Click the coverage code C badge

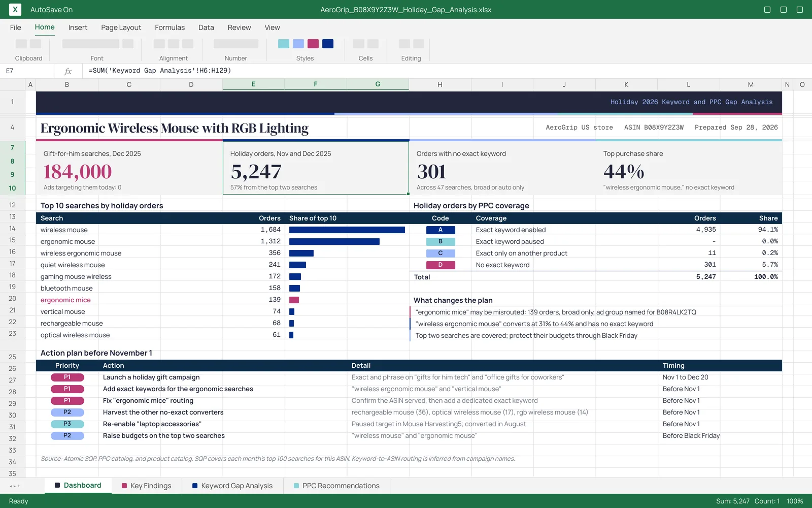point(441,253)
